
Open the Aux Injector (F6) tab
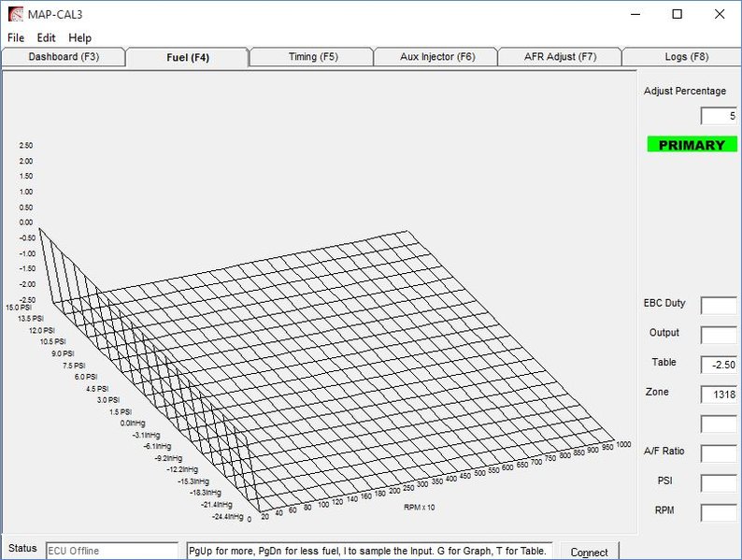pyautogui.click(x=436, y=57)
